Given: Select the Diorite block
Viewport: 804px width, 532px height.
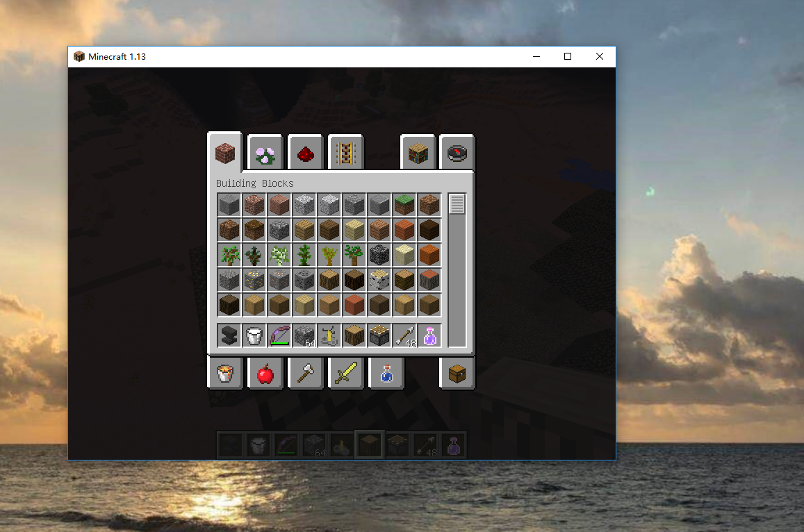Looking at the screenshot, I should [x=304, y=205].
